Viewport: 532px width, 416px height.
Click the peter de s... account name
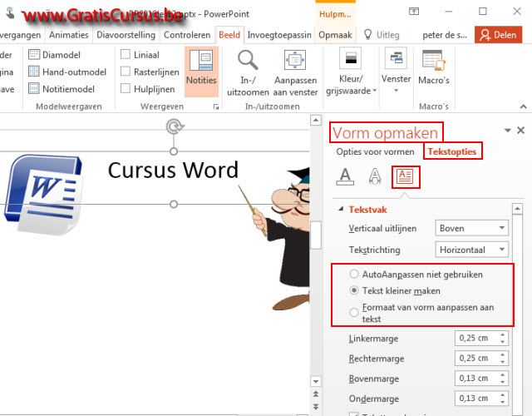pyautogui.click(x=445, y=35)
